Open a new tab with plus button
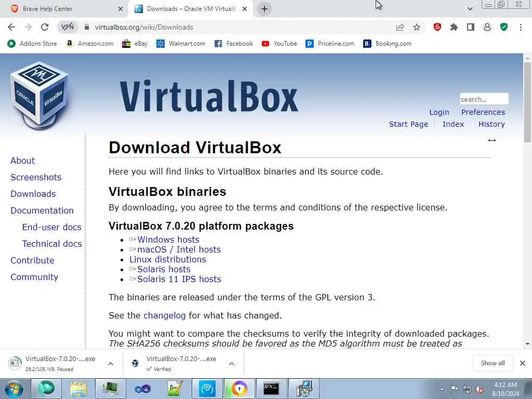The image size is (532, 399). pos(264,9)
